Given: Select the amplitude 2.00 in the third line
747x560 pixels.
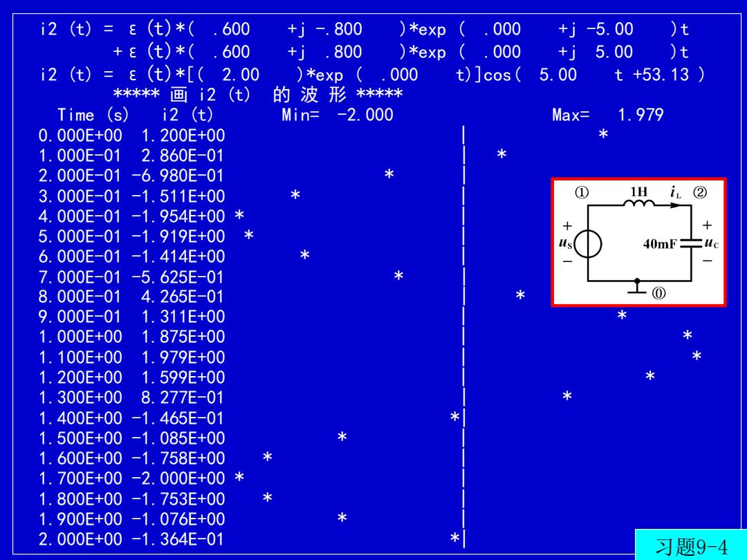Looking at the screenshot, I should [241, 75].
